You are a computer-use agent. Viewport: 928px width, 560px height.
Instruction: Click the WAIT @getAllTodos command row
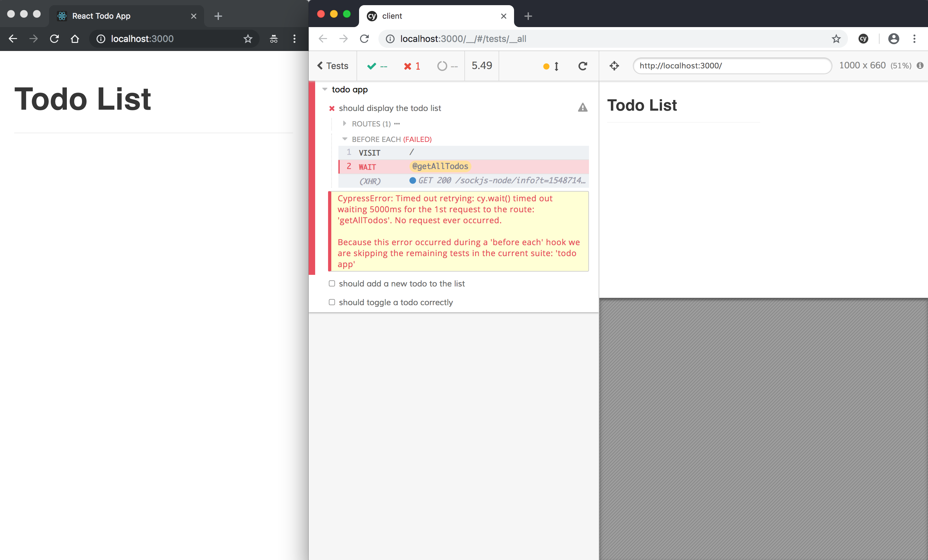[x=463, y=167]
